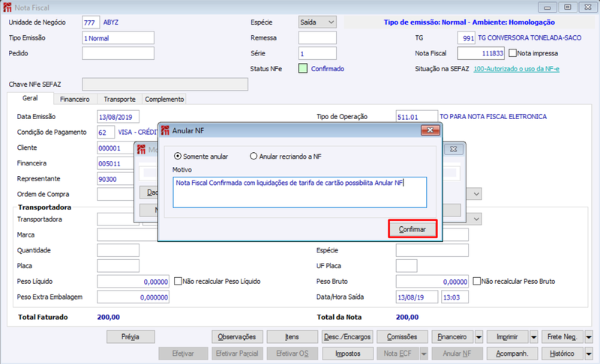Screen dimensions: 600x364
Task: Click the Peso Bruto value field
Action: (x=432, y=281)
